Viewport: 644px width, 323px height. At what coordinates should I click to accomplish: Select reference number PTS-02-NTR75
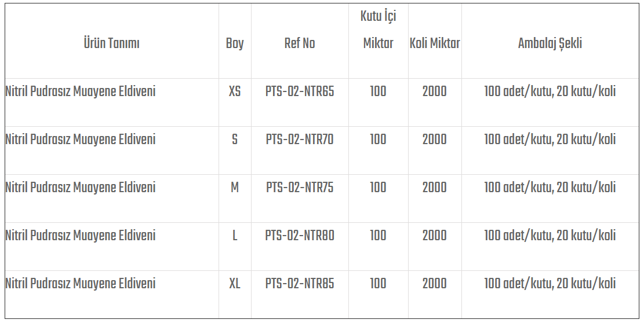tap(300, 188)
